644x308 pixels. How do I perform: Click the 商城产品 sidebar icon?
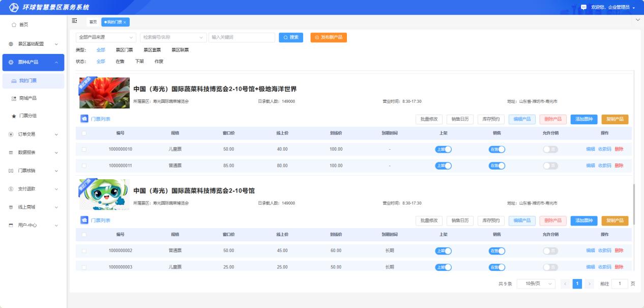pos(14,98)
